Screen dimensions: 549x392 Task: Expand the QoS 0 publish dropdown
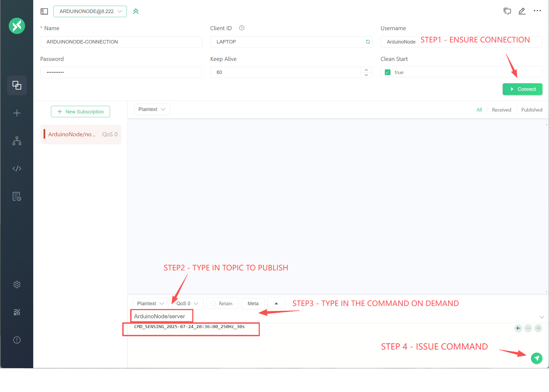tap(187, 304)
